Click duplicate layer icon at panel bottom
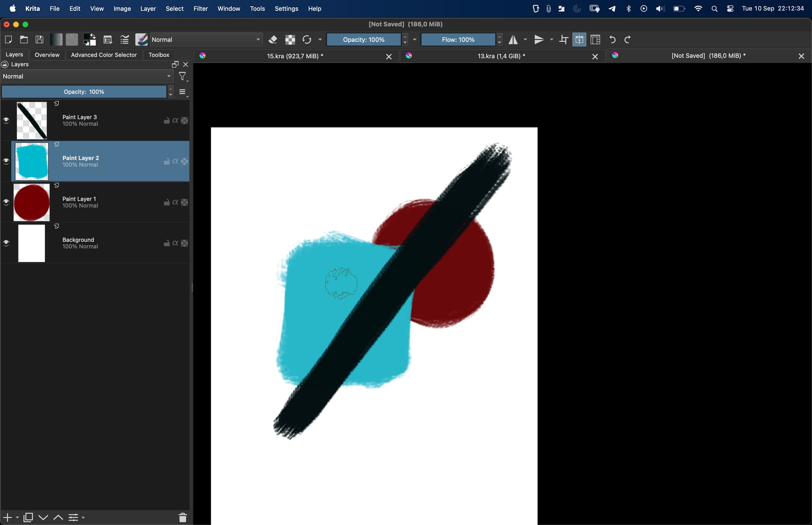This screenshot has width=812, height=525. pyautogui.click(x=28, y=517)
